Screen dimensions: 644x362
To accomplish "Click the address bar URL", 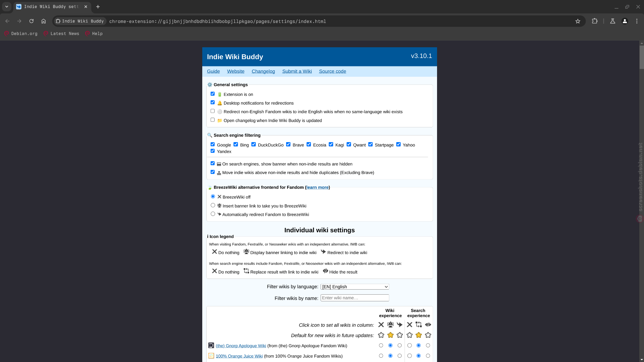I will (x=218, y=21).
